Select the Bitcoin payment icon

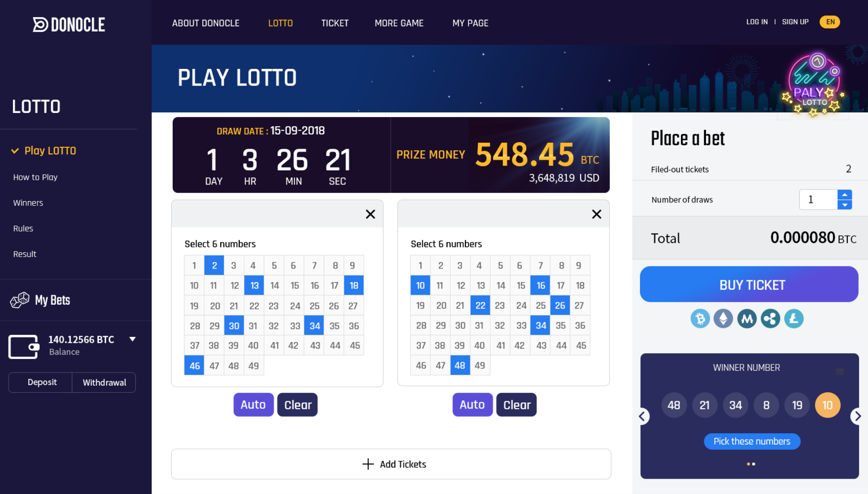[700, 319]
